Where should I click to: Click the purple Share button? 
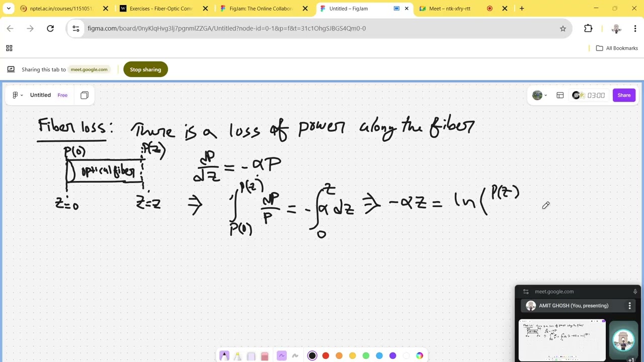[624, 95]
